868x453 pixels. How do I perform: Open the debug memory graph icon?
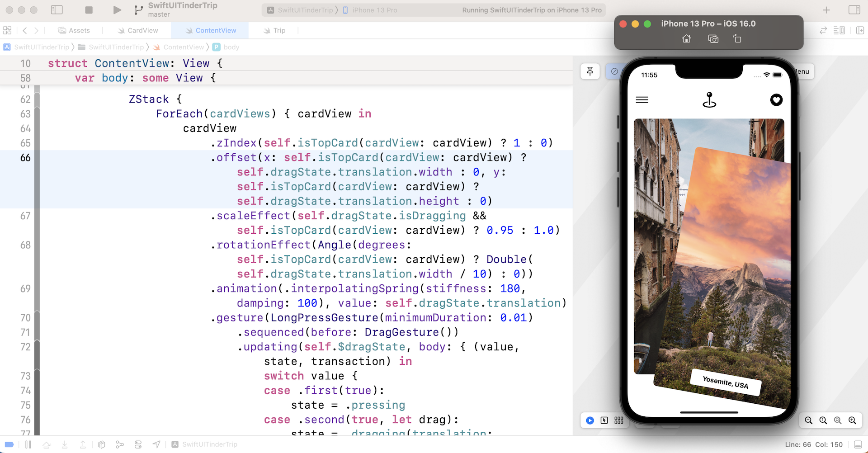[x=120, y=444]
